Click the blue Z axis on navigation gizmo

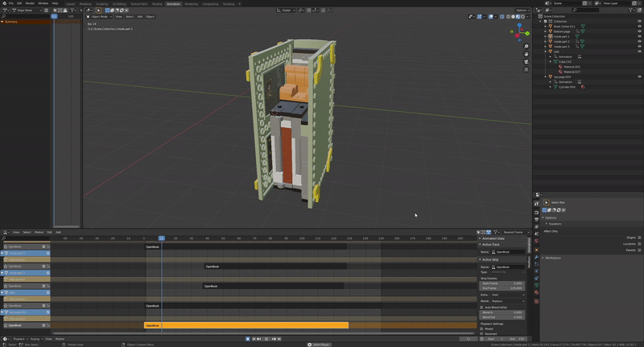tap(519, 25)
